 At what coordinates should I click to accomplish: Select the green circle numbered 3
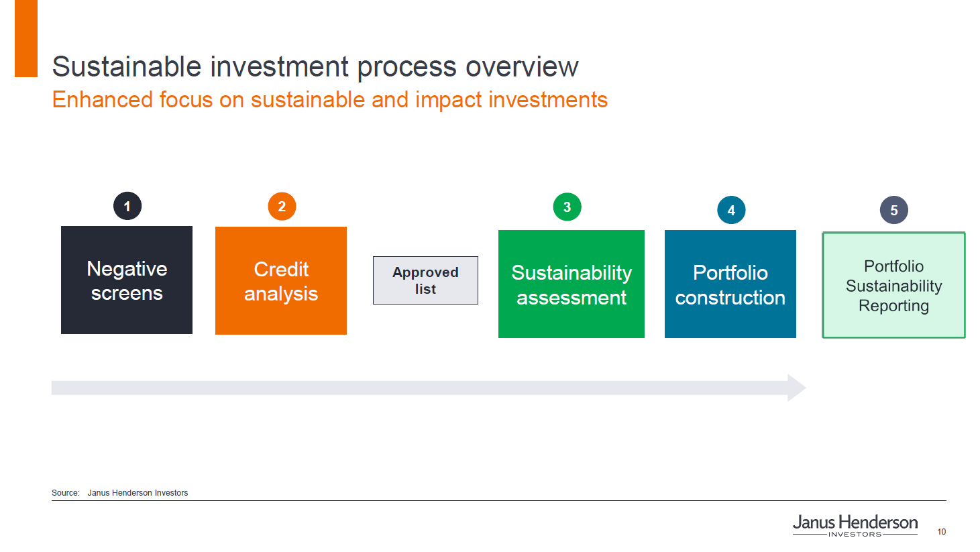click(x=567, y=207)
